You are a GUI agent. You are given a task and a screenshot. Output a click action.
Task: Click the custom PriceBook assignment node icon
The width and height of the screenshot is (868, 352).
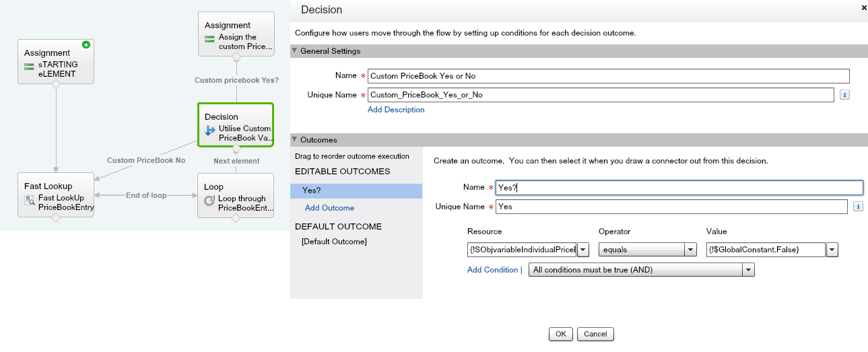click(210, 38)
